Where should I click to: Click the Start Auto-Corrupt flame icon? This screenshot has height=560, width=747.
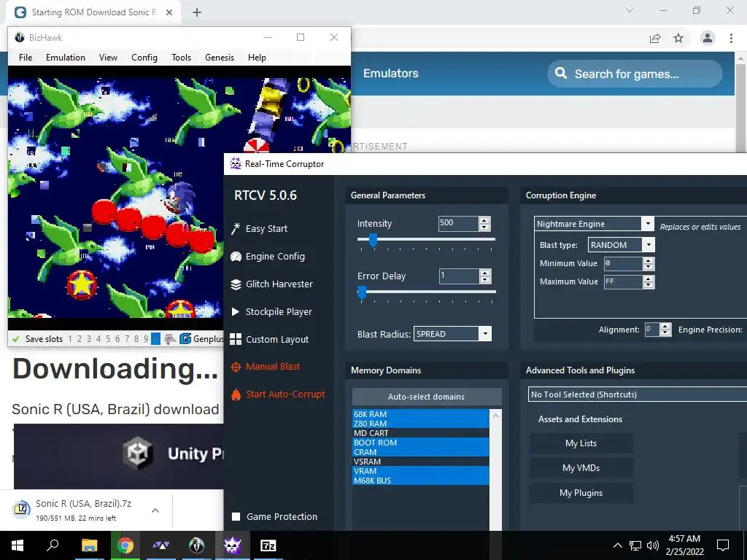coord(236,394)
